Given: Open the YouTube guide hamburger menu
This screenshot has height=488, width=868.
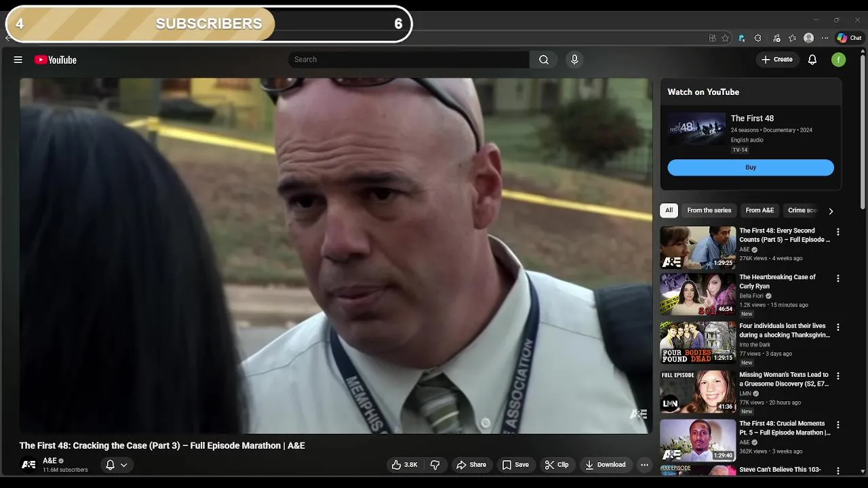Looking at the screenshot, I should point(18,60).
